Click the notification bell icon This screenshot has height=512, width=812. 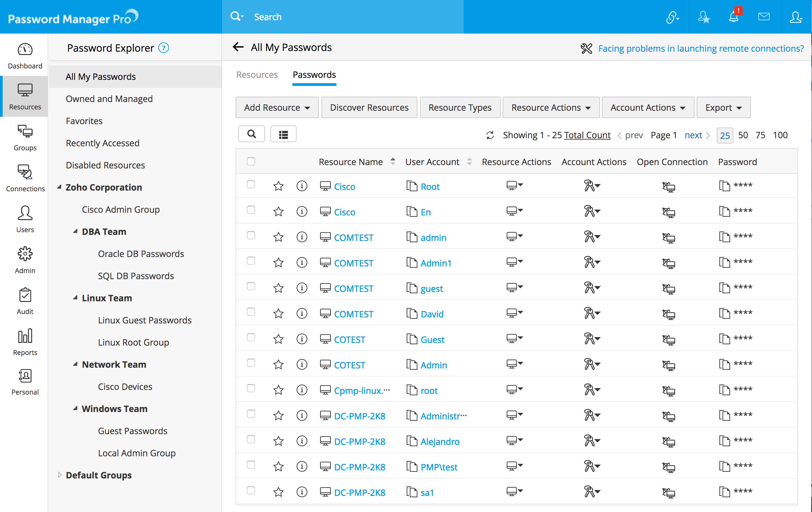(734, 17)
